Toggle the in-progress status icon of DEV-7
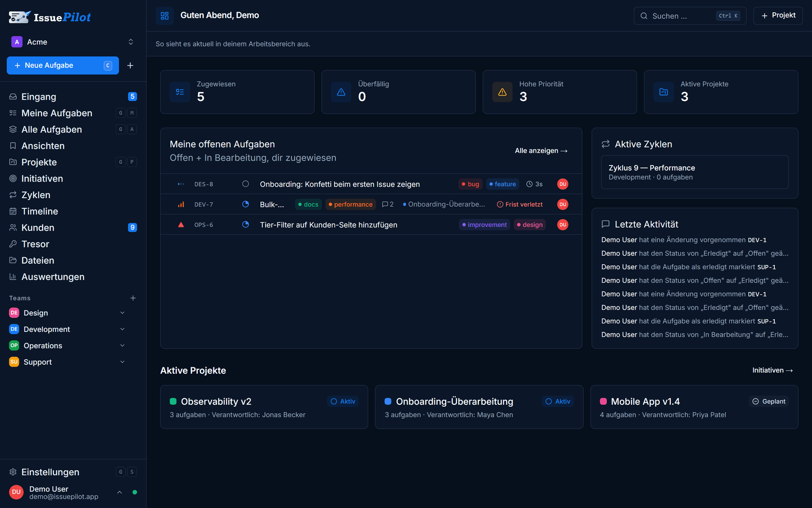Image resolution: width=812 pixels, height=508 pixels. (245, 204)
